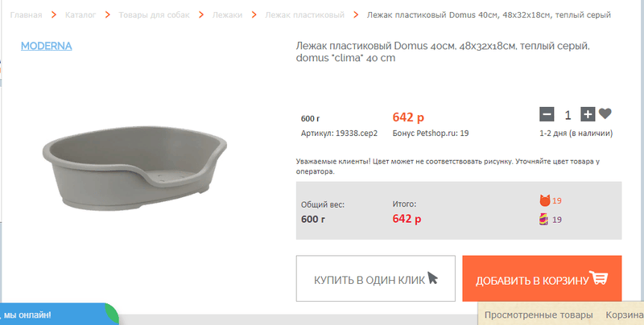
Task: Open the MODERNA brand link
Action: tap(46, 46)
